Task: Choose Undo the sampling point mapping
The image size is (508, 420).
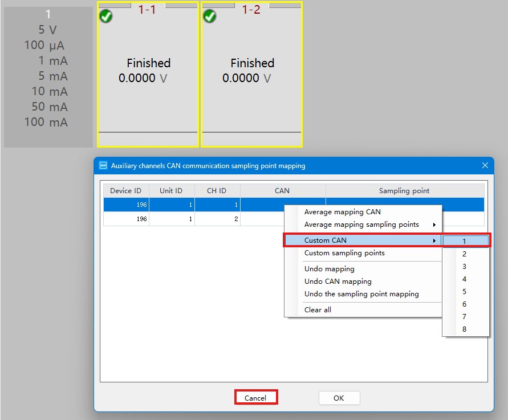Action: (x=361, y=294)
